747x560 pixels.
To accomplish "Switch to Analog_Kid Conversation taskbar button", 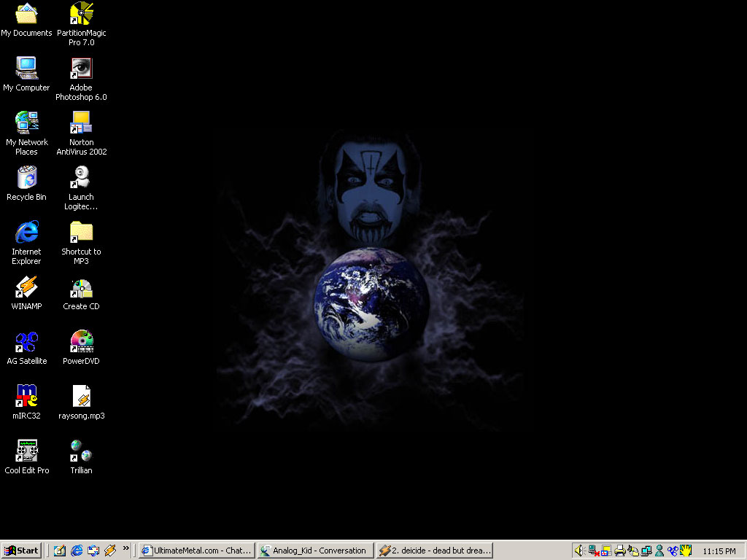I will [315, 551].
